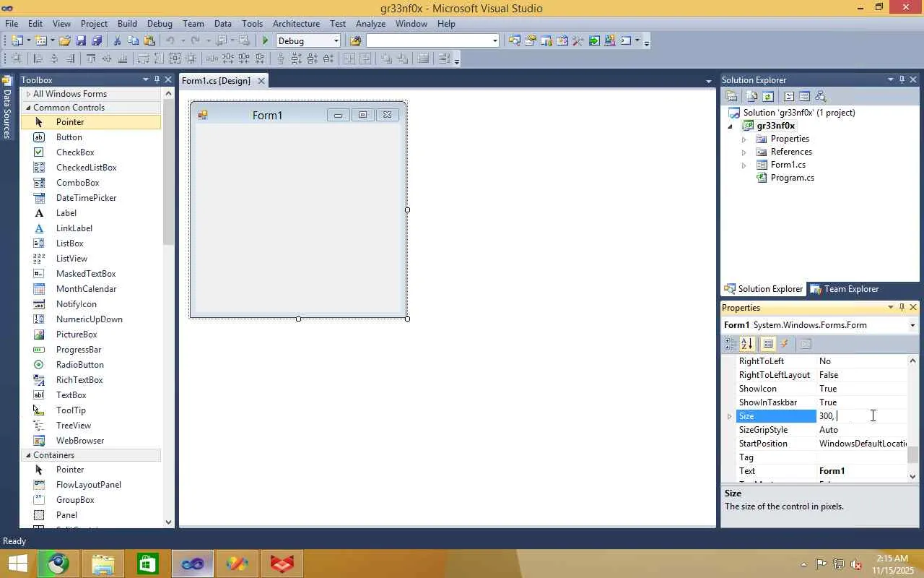The width and height of the screenshot is (924, 578).
Task: Show Events with the lightning bolt icon
Action: [x=785, y=344]
